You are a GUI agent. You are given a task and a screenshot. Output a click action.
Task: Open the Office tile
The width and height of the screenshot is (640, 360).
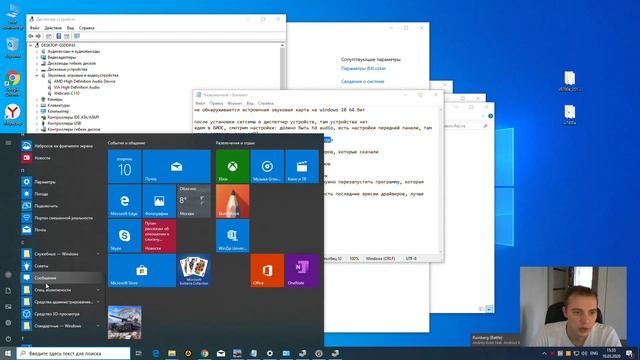(267, 270)
